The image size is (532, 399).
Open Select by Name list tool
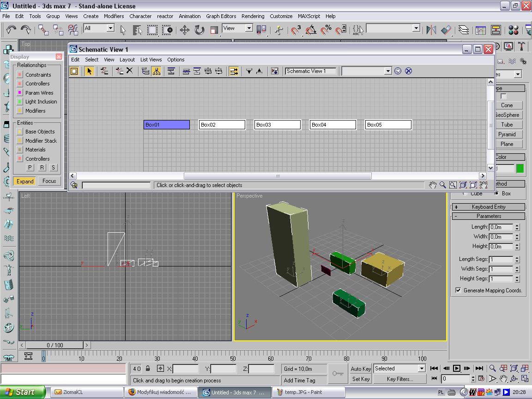[137, 30]
